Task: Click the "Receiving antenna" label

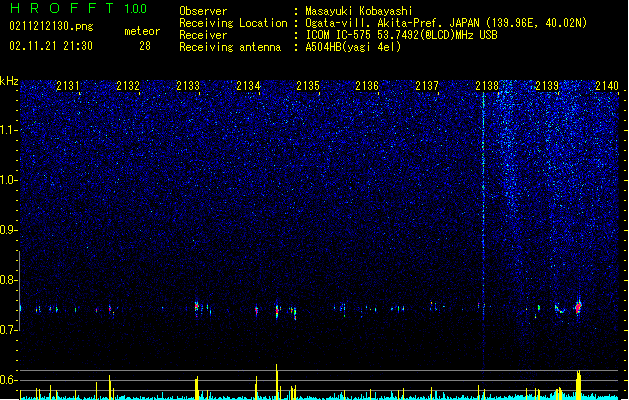Action: tap(230, 47)
